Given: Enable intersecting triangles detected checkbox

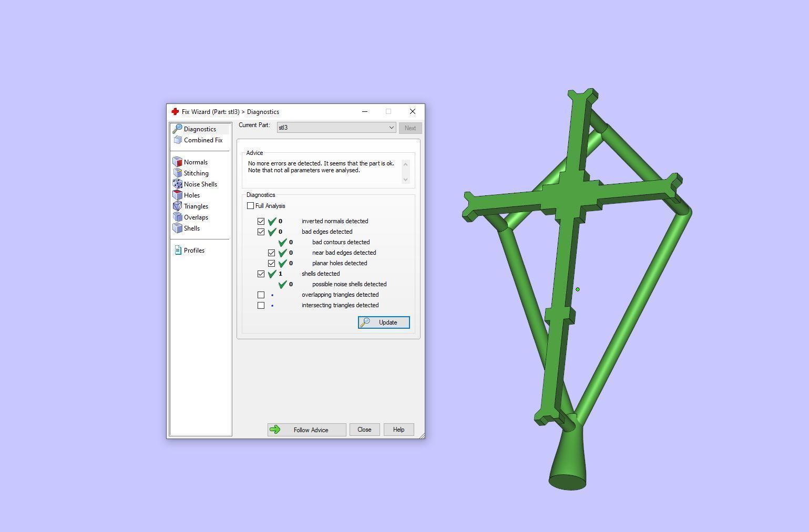Looking at the screenshot, I should [x=261, y=305].
